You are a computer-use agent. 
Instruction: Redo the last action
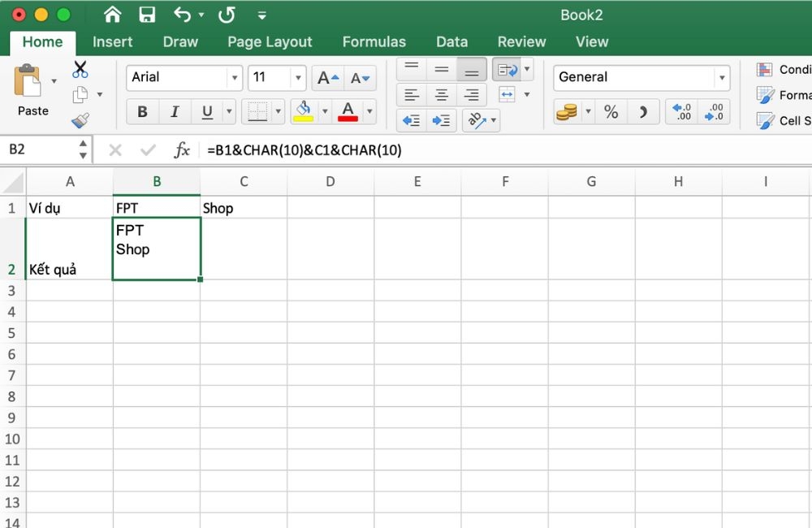click(x=227, y=15)
